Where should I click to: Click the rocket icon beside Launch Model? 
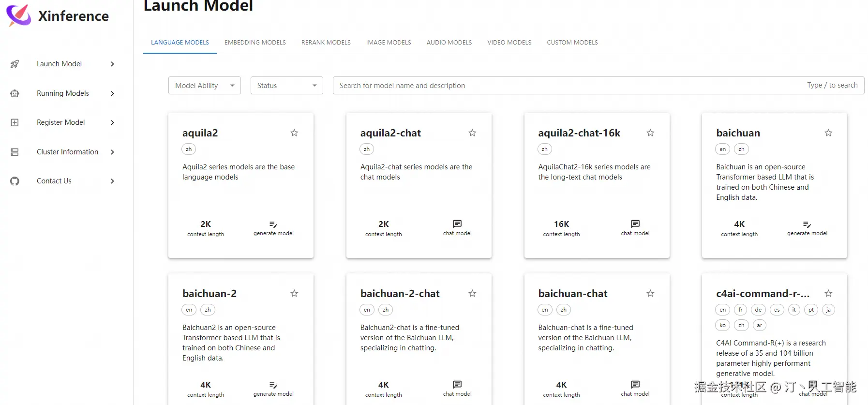coord(15,64)
